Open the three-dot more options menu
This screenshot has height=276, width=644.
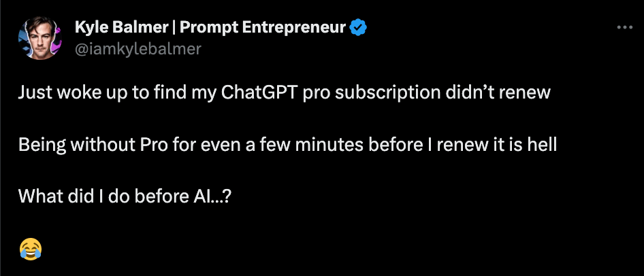tap(624, 28)
